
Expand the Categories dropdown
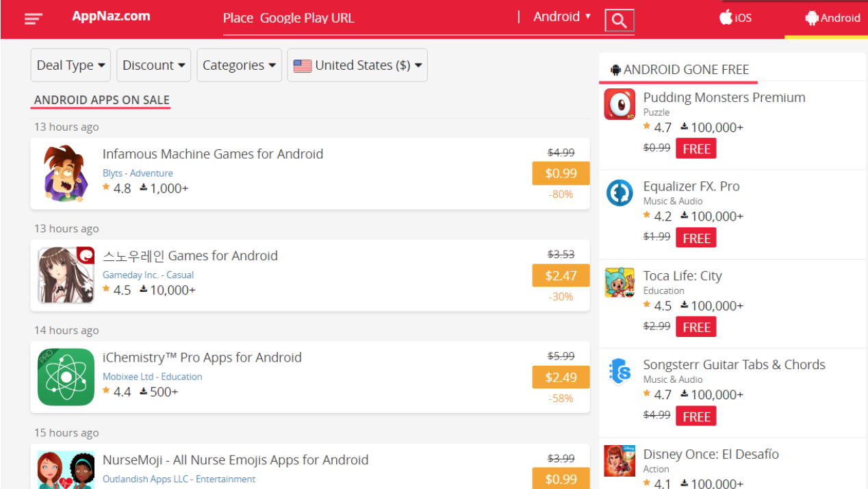(239, 65)
